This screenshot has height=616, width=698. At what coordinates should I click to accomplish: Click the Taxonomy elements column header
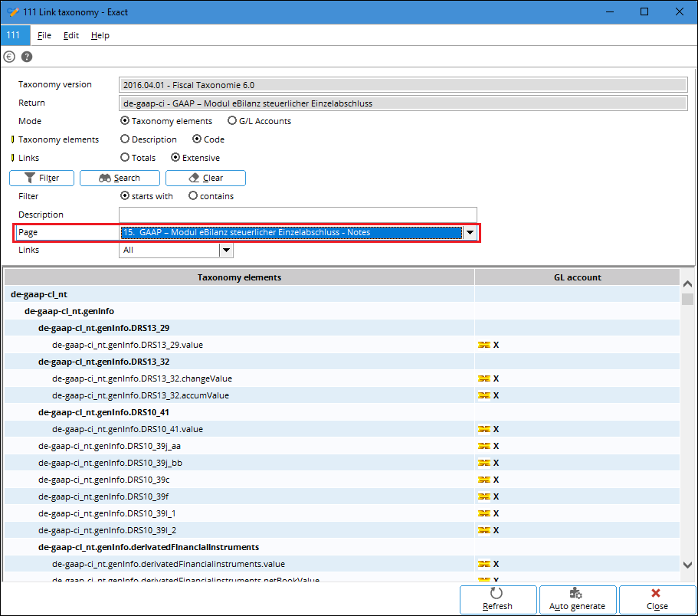click(240, 277)
